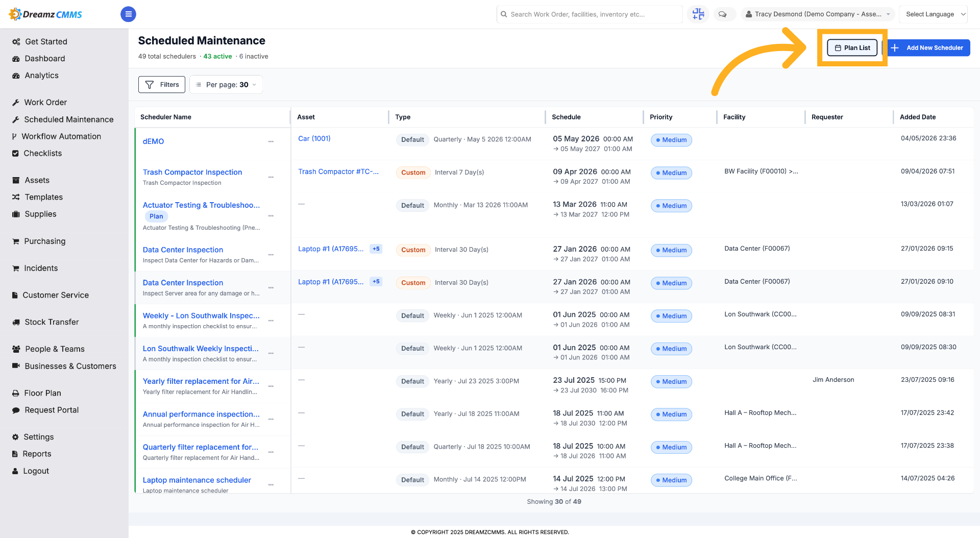Toggle the sidebar with hamburger menu icon
This screenshot has height=538, width=980.
pyautogui.click(x=128, y=14)
